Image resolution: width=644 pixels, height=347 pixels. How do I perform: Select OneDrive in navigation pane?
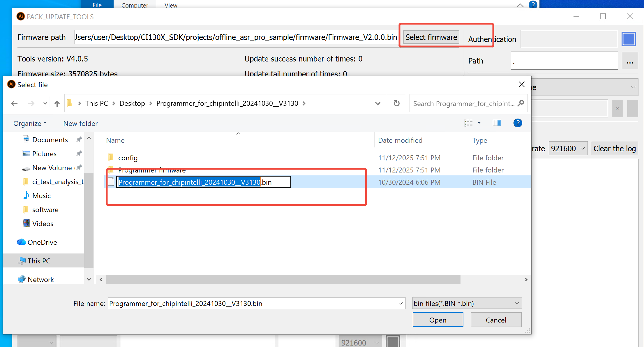click(x=42, y=242)
